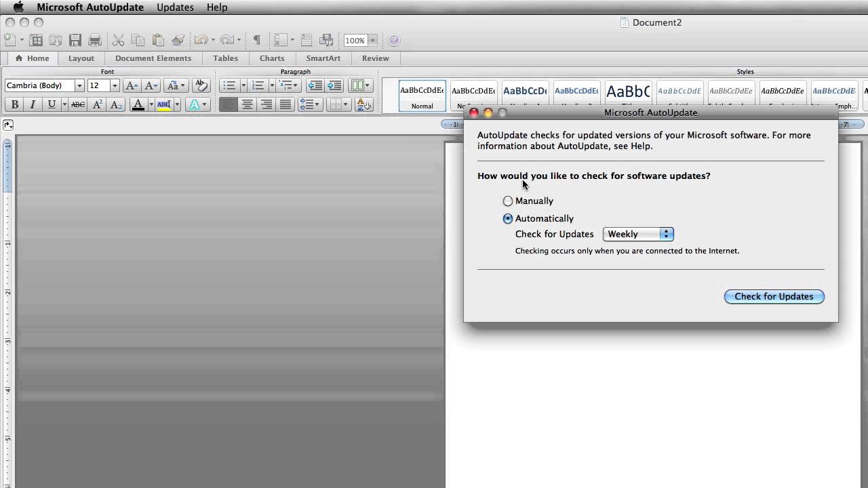Toggle Bold formatting
The height and width of the screenshot is (488, 868).
(x=14, y=104)
